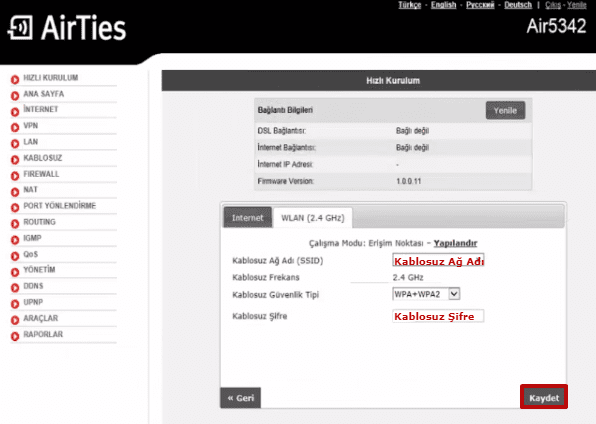Switch to the Internet tab

click(248, 218)
